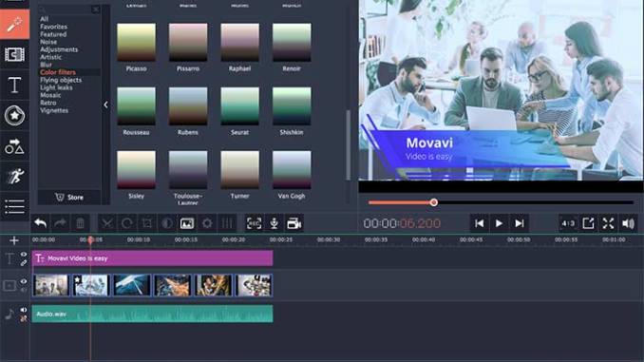Open the picture Clip properties icon
The width and height of the screenshot is (644, 362).
click(x=187, y=223)
